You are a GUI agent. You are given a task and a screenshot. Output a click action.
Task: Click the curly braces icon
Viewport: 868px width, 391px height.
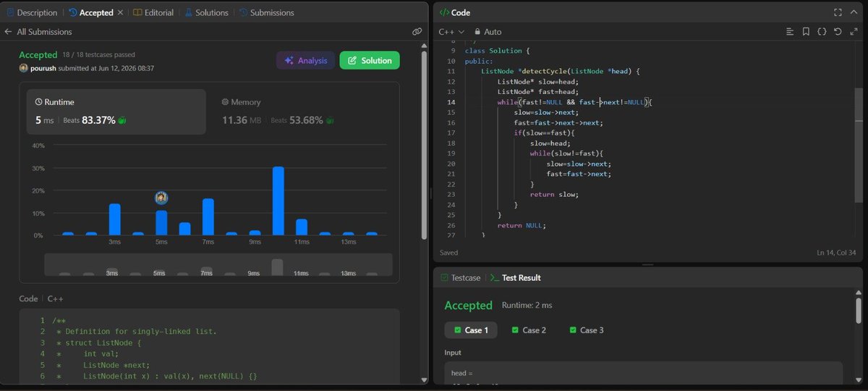pos(822,32)
